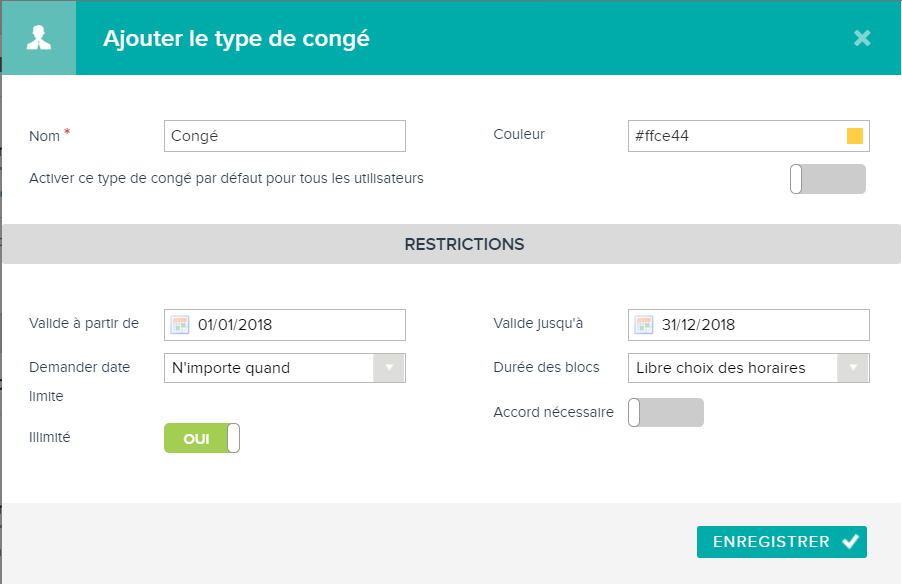Screen dimensions: 902x584
Task: Expand the Demander date limite dropdown arrow
Action: 389,368
